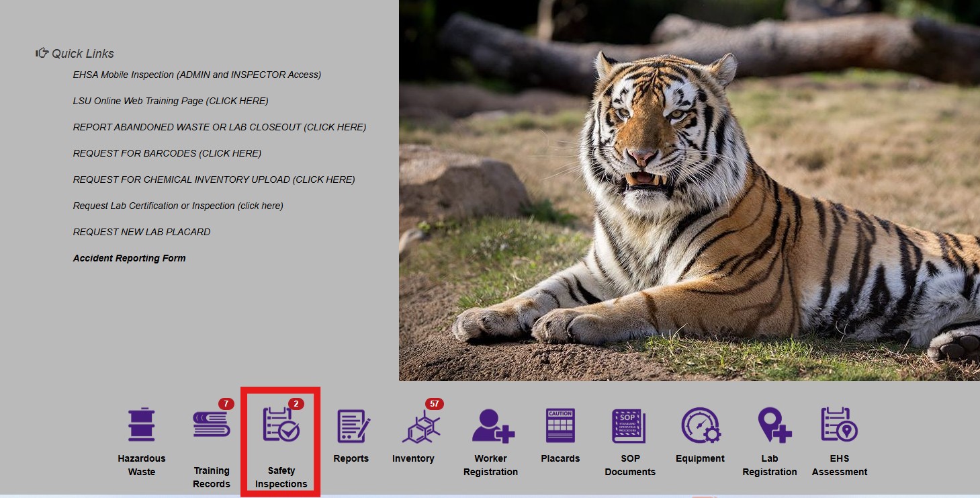
Task: Open the Inventory molecule icon
Action: 420,425
